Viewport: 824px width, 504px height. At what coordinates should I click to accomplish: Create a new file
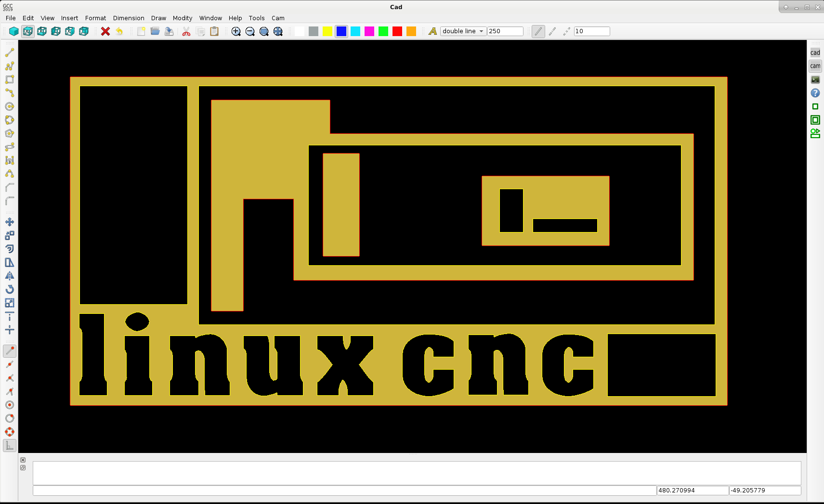141,31
